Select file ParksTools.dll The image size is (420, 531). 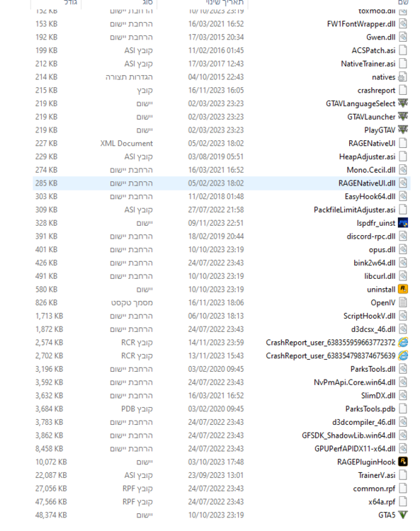click(x=373, y=369)
